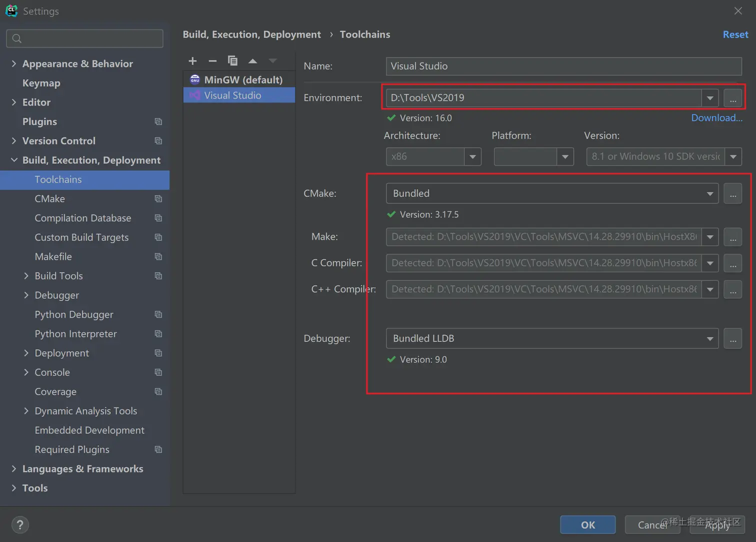The height and width of the screenshot is (542, 756).
Task: Add a new toolchain with plus icon
Action: coord(192,61)
